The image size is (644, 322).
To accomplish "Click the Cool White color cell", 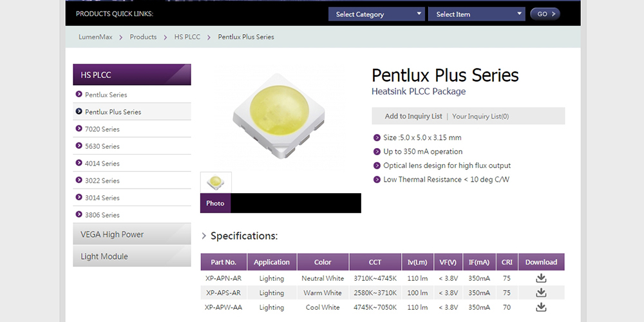I will (323, 307).
